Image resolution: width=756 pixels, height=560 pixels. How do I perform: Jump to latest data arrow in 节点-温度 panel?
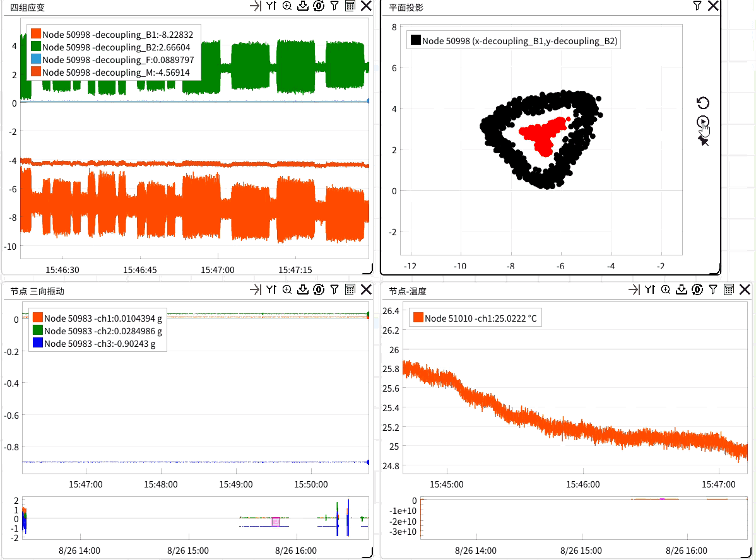[634, 290]
